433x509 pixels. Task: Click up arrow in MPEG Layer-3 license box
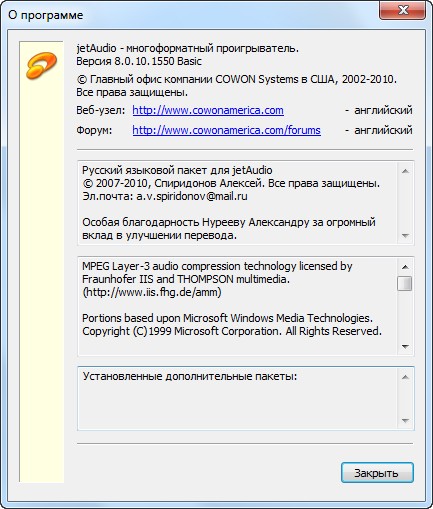click(x=405, y=267)
